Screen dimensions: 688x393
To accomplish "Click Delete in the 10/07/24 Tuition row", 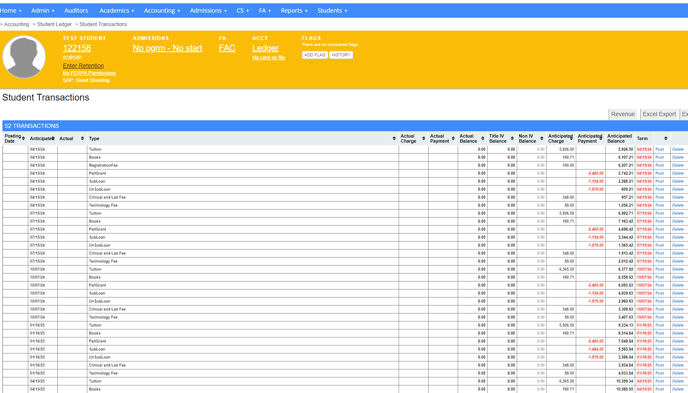I will pyautogui.click(x=678, y=269).
